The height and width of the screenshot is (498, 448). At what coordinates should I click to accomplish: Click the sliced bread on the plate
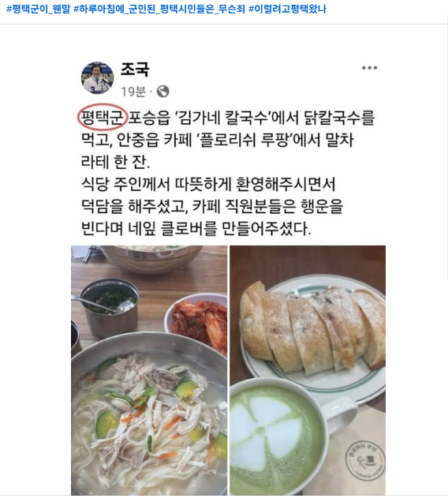(313, 327)
